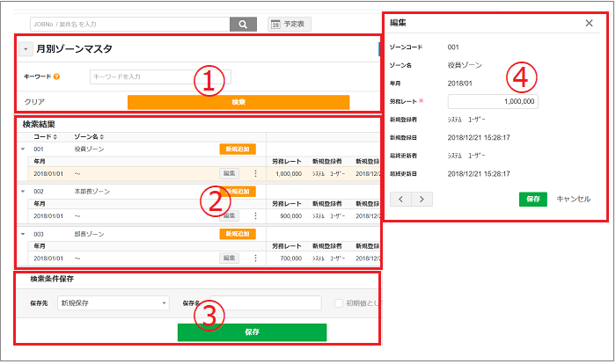Click the 900,000 rate cell
The height and width of the screenshot is (364, 616).
coord(291,216)
